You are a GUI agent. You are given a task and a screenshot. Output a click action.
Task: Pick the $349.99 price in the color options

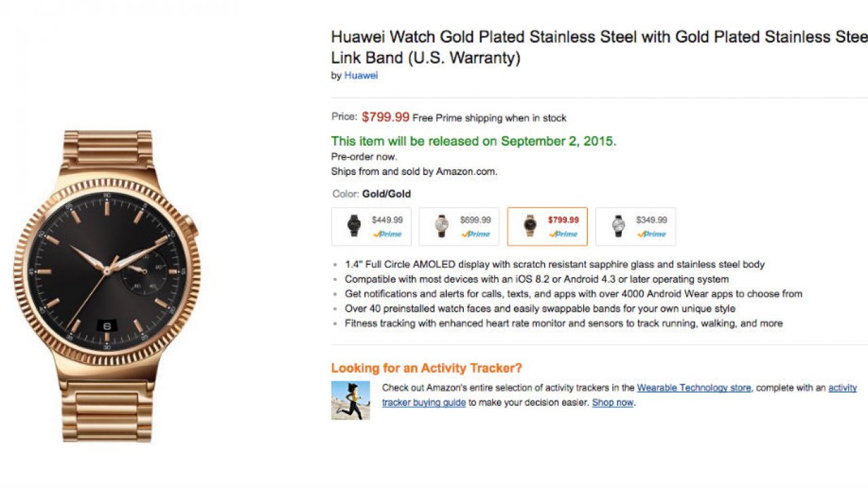[652, 220]
